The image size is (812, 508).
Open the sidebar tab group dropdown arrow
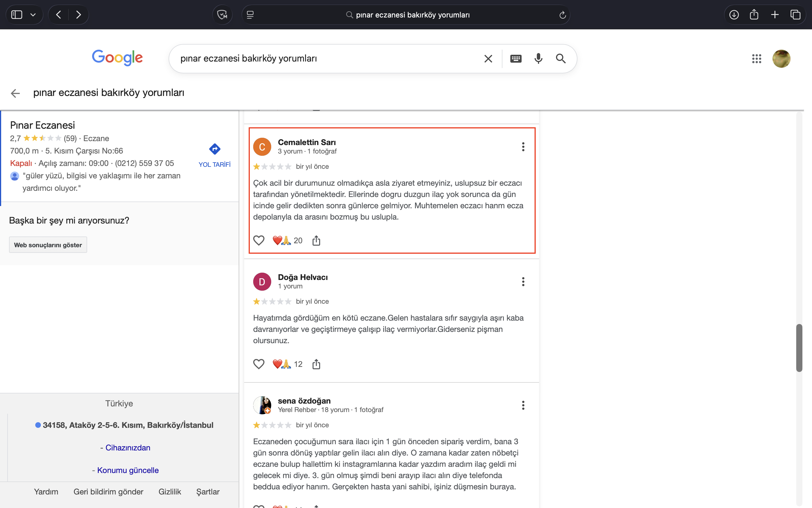tap(33, 15)
